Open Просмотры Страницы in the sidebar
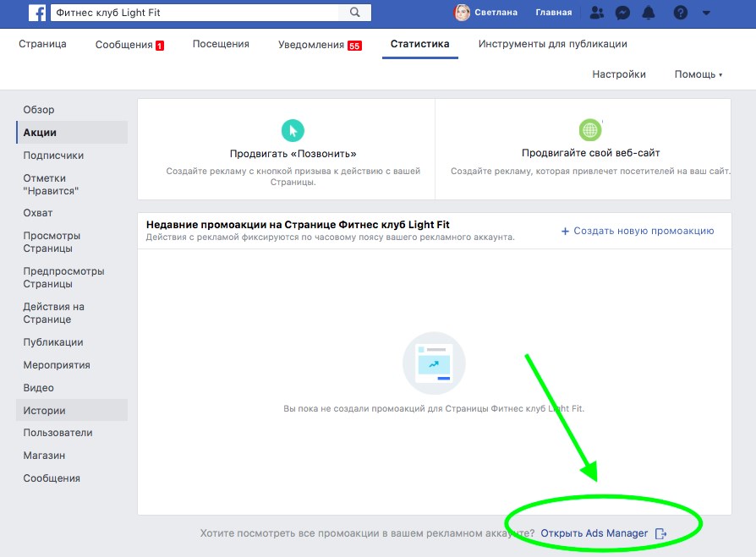 pyautogui.click(x=52, y=242)
